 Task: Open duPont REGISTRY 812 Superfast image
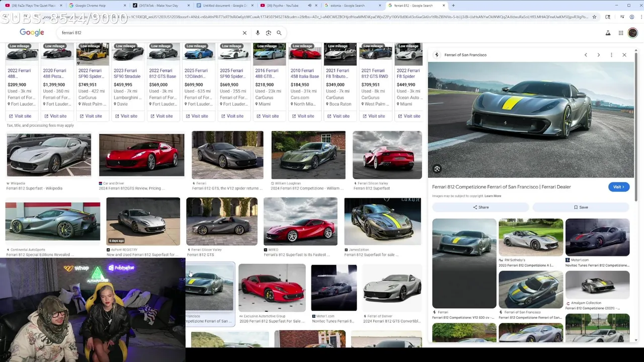[143, 222]
